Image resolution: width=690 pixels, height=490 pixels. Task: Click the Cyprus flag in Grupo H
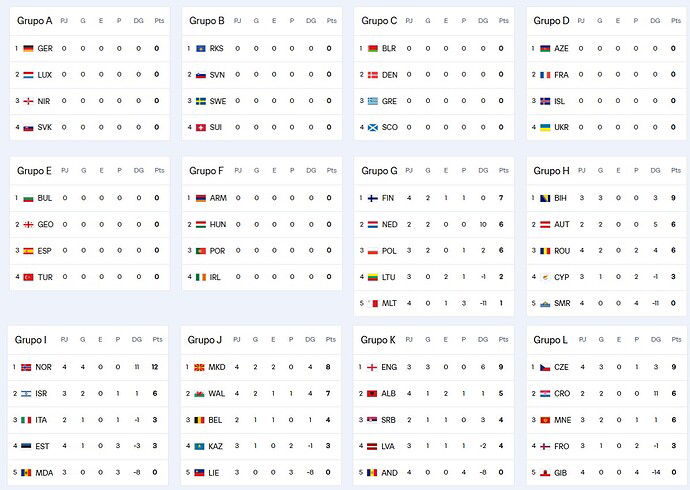pyautogui.click(x=545, y=277)
